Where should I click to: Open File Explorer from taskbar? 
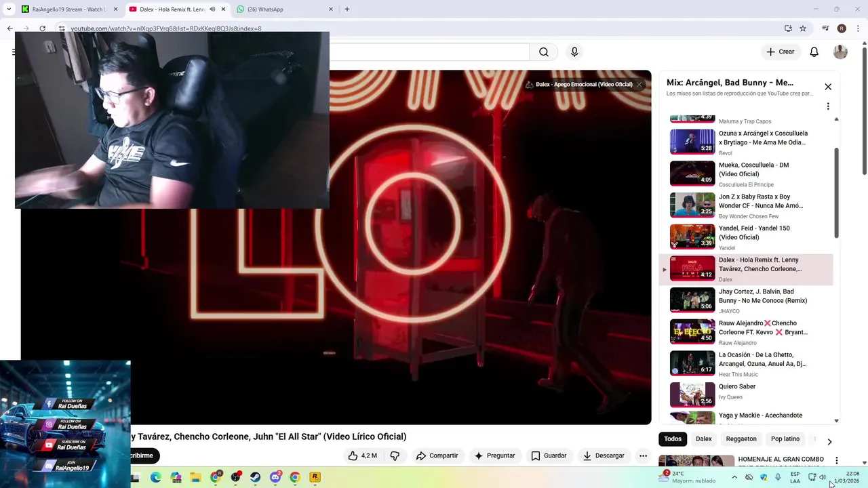195,477
